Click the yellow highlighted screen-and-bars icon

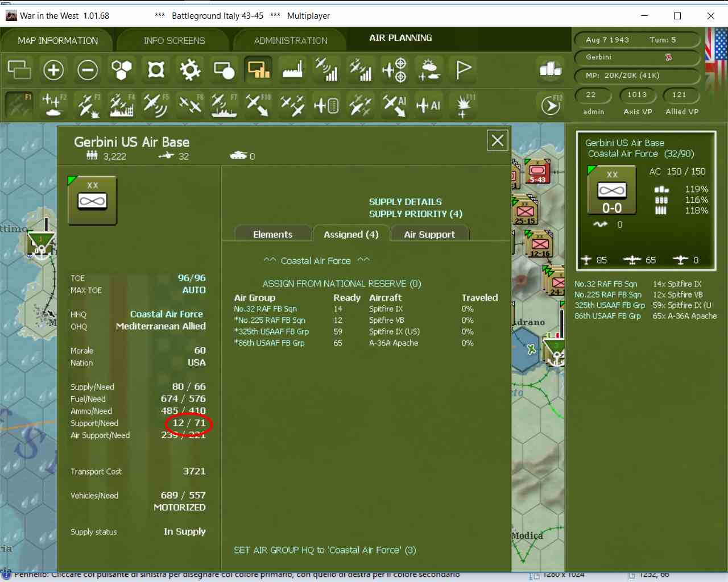[258, 70]
